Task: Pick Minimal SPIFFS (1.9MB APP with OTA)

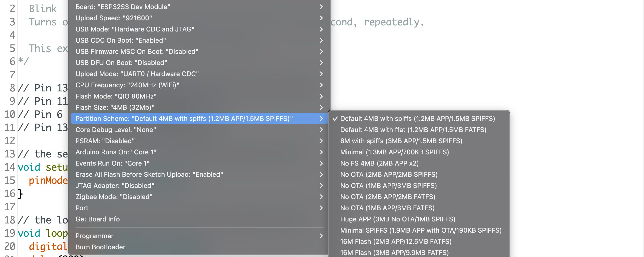Action: (421, 230)
